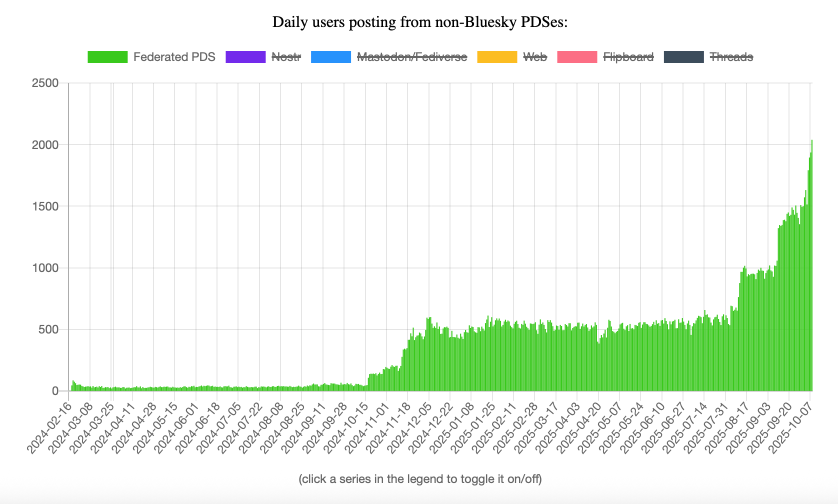Image resolution: width=838 pixels, height=504 pixels.
Task: Click the dark gray Threads legend swatch
Action: click(x=683, y=57)
